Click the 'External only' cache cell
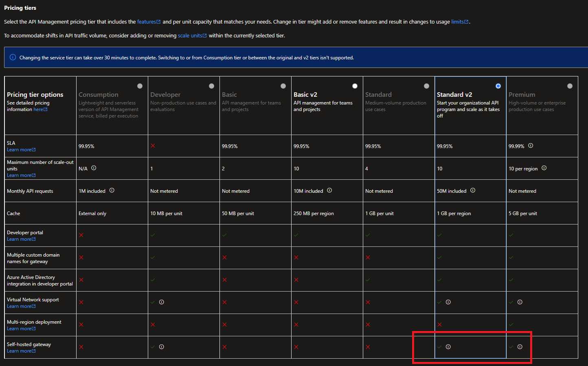 [x=112, y=213]
